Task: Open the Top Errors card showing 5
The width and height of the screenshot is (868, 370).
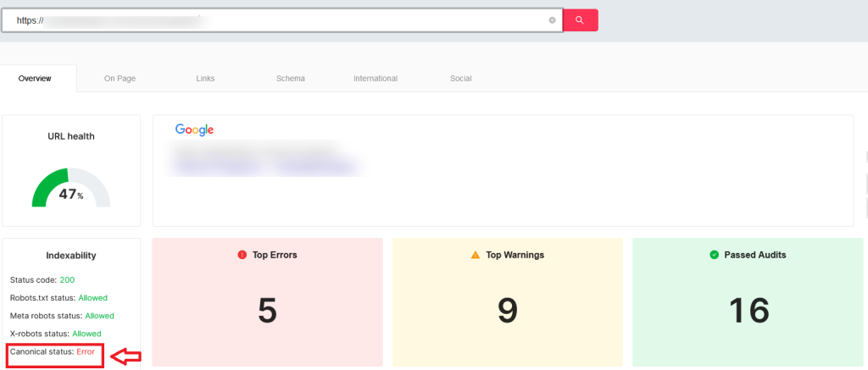Action: (267, 302)
